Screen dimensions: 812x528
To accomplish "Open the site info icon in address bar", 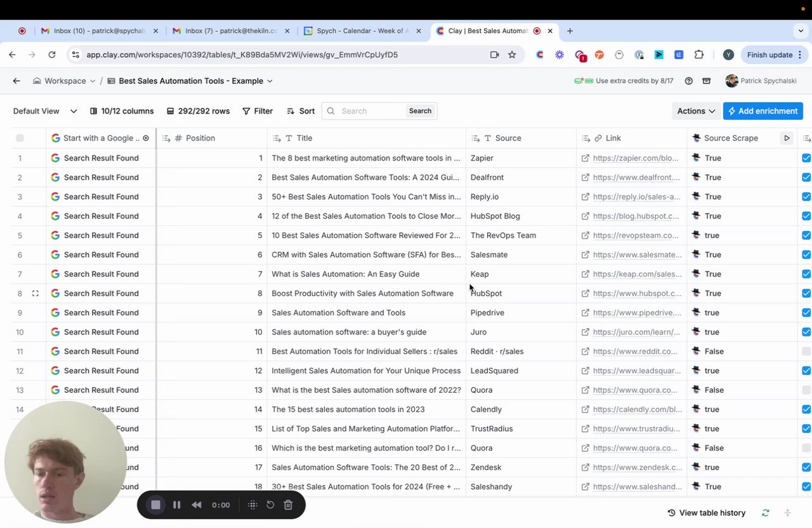I will pyautogui.click(x=75, y=55).
